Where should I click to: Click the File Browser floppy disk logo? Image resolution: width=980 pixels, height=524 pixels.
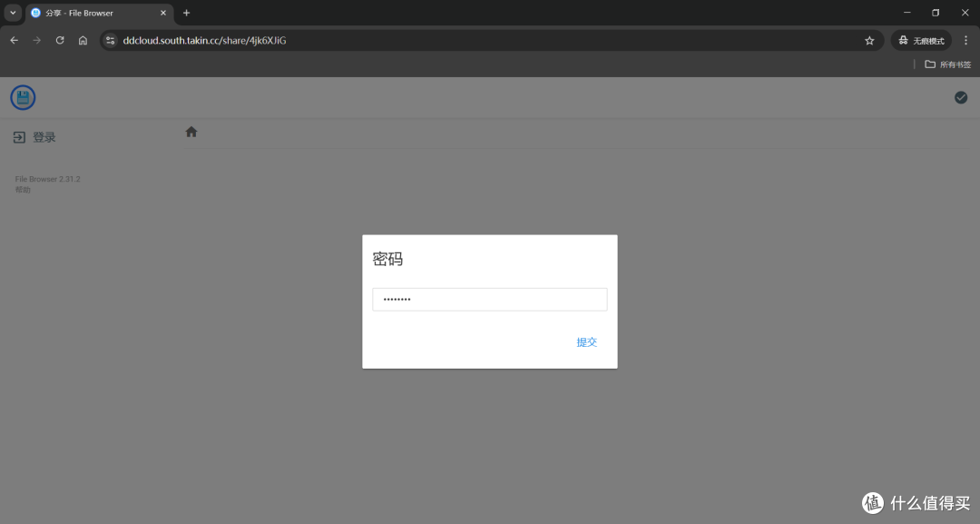click(23, 97)
